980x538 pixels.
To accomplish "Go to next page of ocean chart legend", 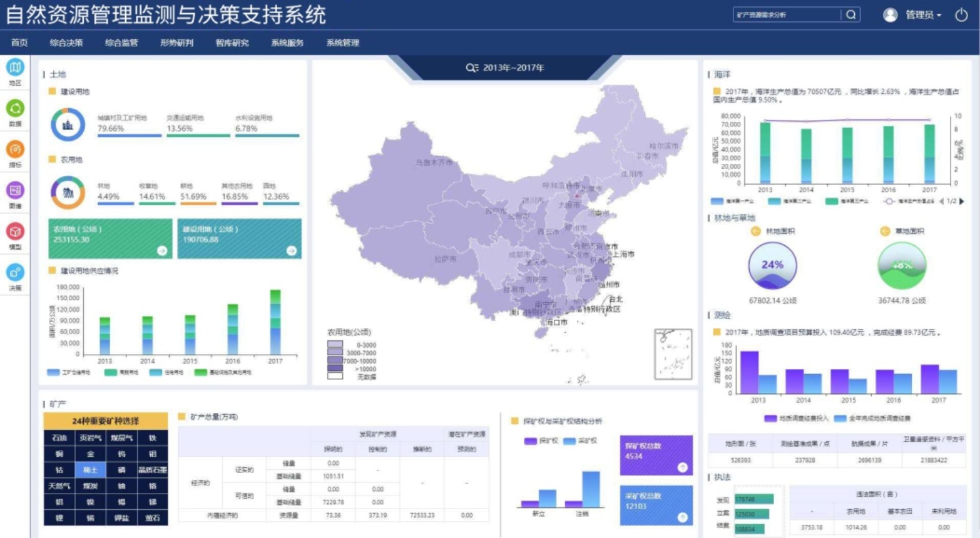I will click(x=962, y=201).
